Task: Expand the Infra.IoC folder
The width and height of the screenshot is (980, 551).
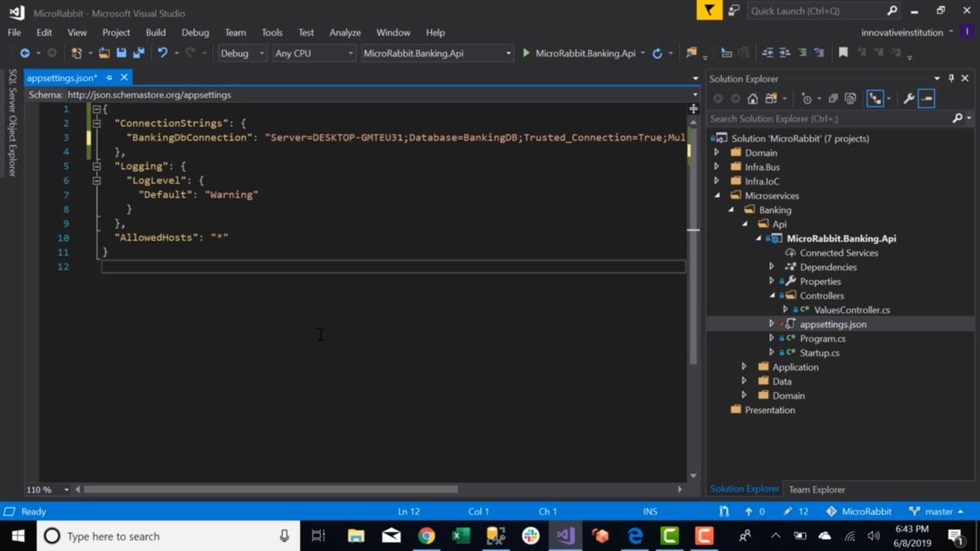Action: pyautogui.click(x=717, y=181)
